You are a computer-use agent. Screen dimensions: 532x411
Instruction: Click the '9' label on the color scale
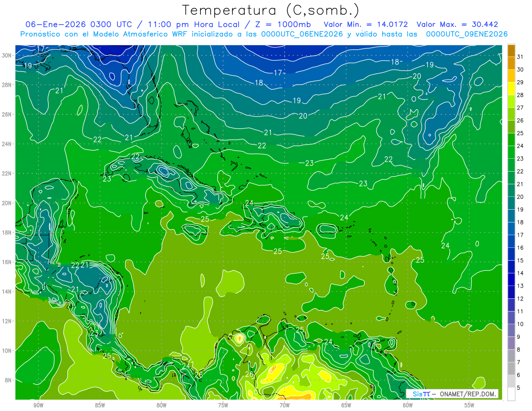point(519,337)
